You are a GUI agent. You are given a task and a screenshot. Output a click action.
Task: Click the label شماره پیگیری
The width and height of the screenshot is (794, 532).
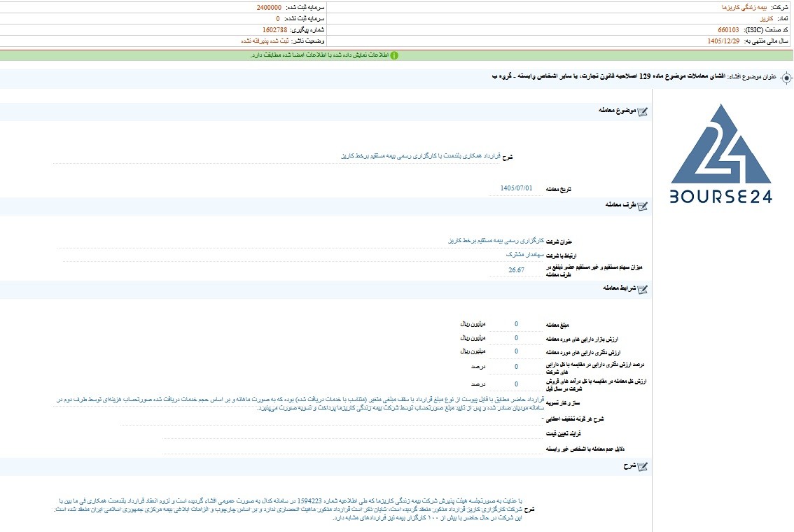307,30
